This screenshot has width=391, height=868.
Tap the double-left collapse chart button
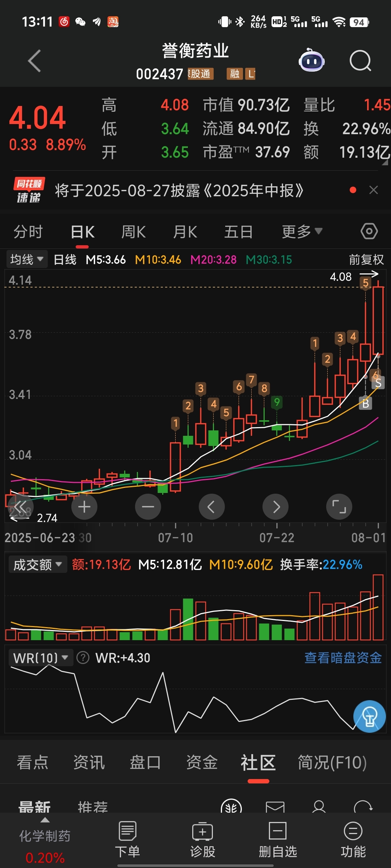pyautogui.click(x=20, y=507)
